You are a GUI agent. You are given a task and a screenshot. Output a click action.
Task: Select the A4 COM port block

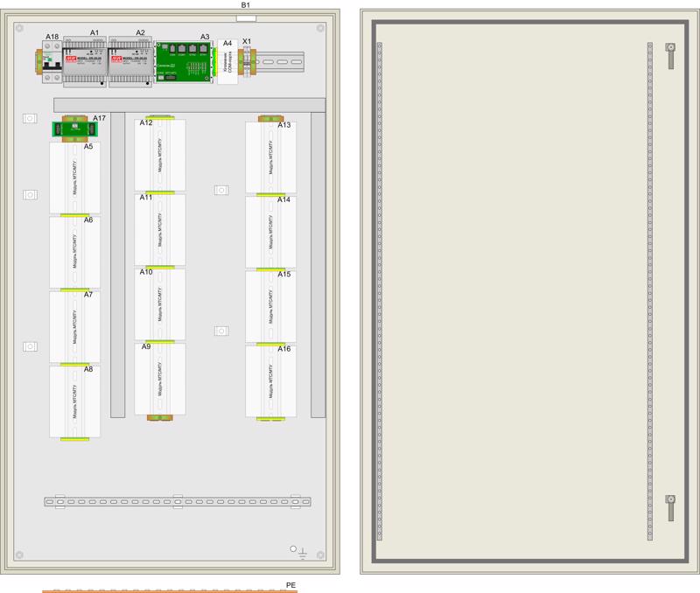pos(227,65)
